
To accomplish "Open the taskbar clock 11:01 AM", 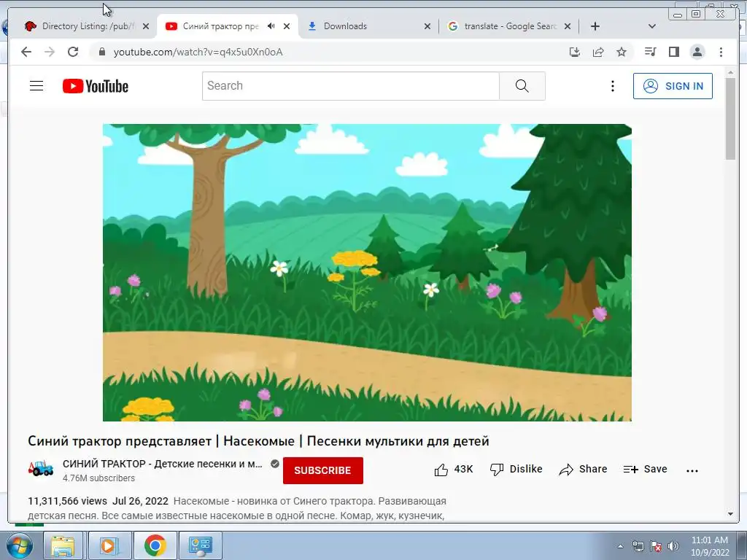I will [x=709, y=546].
